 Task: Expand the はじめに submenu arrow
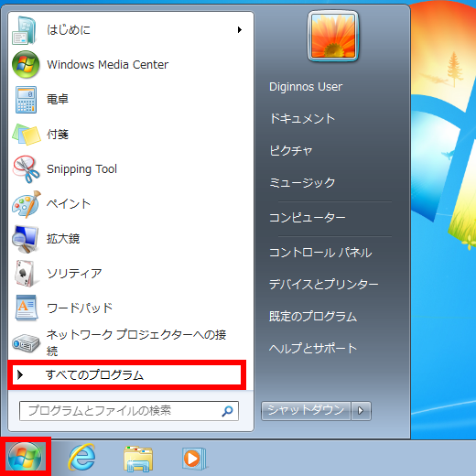240,29
